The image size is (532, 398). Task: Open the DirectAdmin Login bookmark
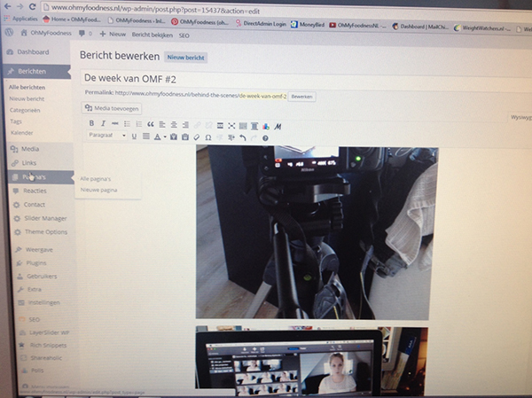click(262, 23)
